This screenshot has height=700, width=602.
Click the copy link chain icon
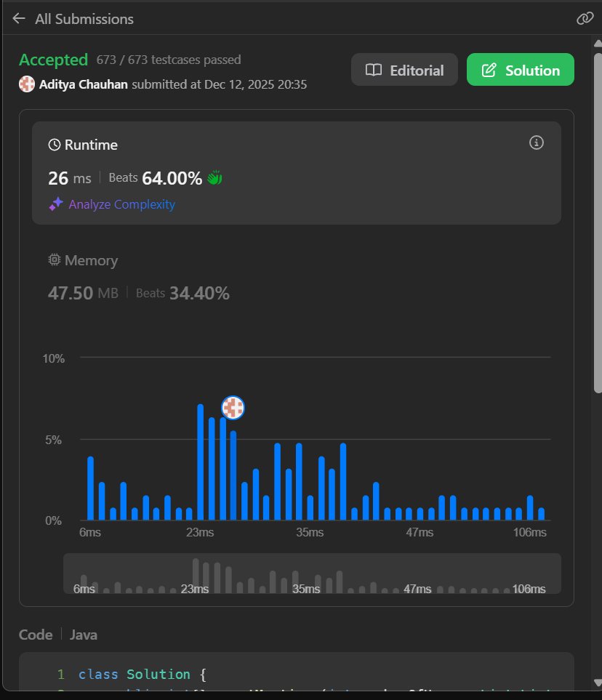[x=585, y=18]
